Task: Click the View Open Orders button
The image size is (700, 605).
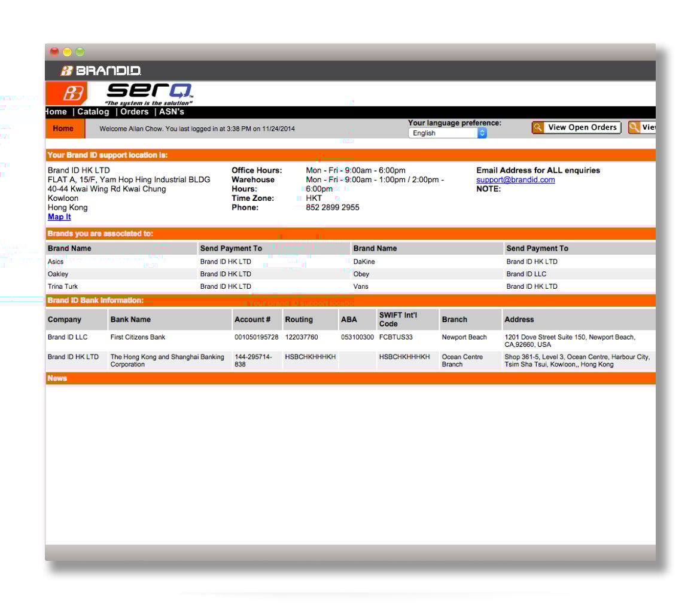Action: coord(576,127)
